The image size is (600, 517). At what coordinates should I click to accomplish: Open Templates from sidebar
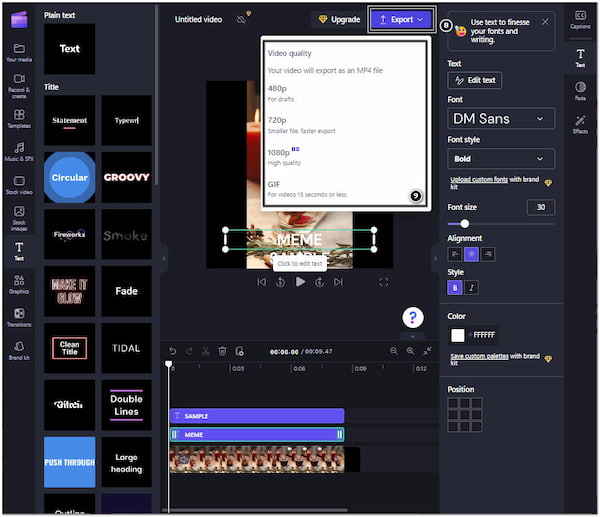(19, 118)
